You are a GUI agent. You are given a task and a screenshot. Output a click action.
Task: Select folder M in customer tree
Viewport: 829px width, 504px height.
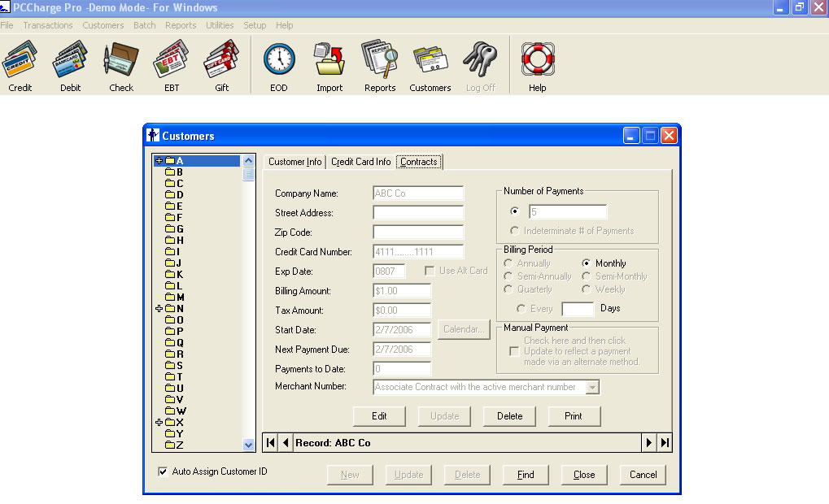click(x=174, y=298)
